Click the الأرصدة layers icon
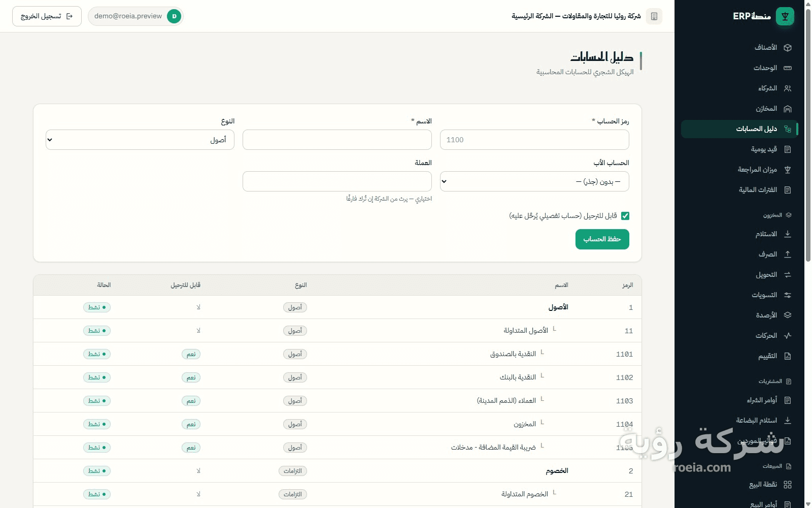Screen dimensions: 812x508 pyautogui.click(x=788, y=315)
